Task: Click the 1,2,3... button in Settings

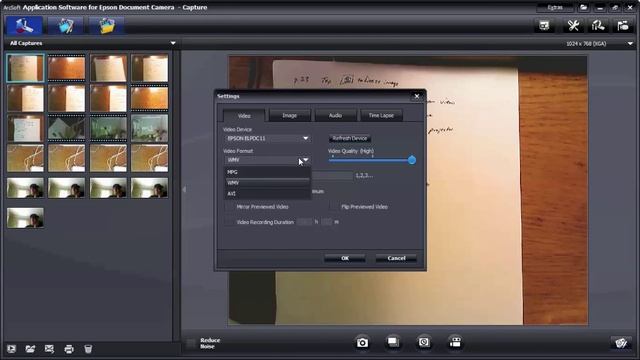Action: coord(364,176)
